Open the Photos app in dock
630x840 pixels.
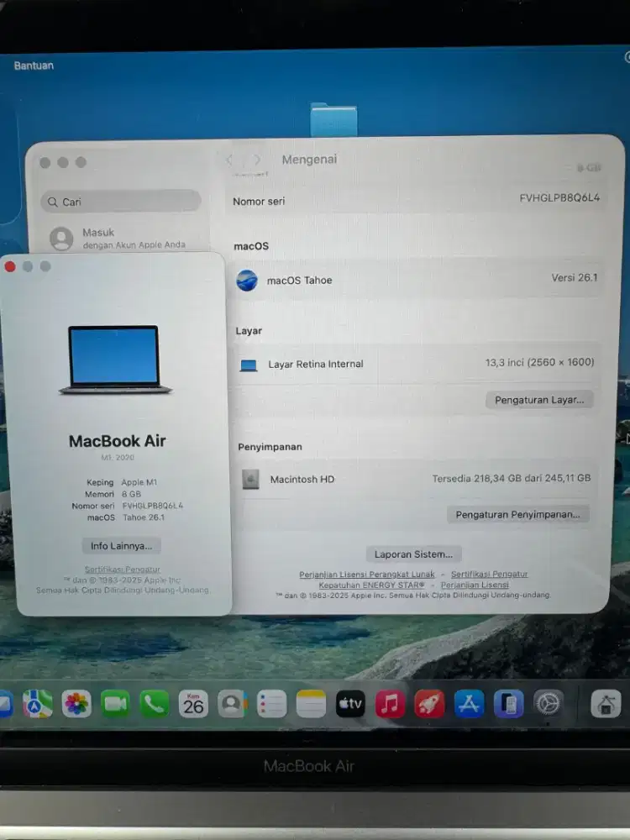(x=76, y=703)
